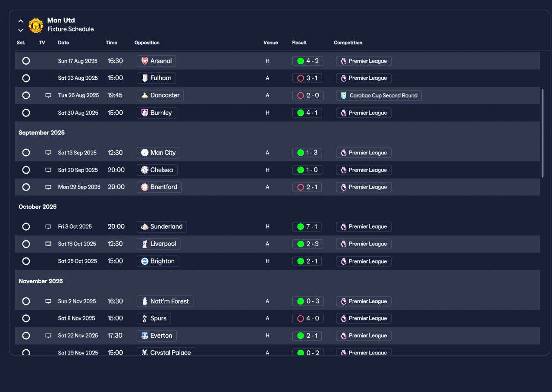Click red loss indicator in Brentford row
The image size is (552, 392).
(301, 187)
